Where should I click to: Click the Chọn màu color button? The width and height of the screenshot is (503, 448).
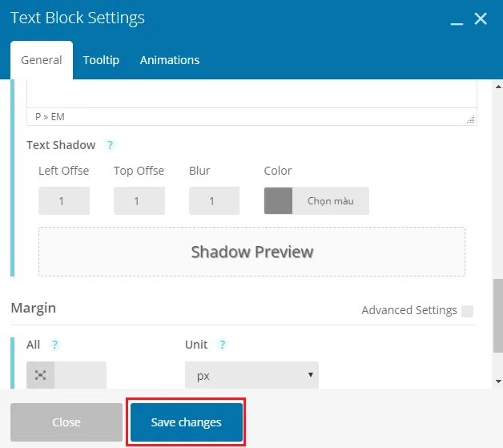[x=331, y=201]
